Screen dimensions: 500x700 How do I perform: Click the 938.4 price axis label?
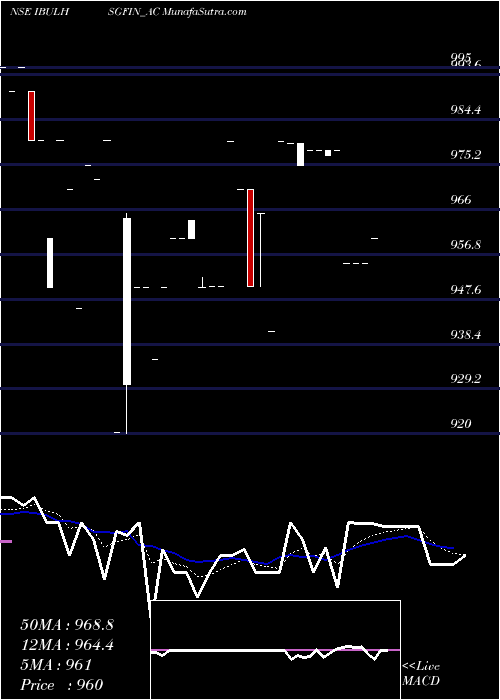click(x=465, y=334)
